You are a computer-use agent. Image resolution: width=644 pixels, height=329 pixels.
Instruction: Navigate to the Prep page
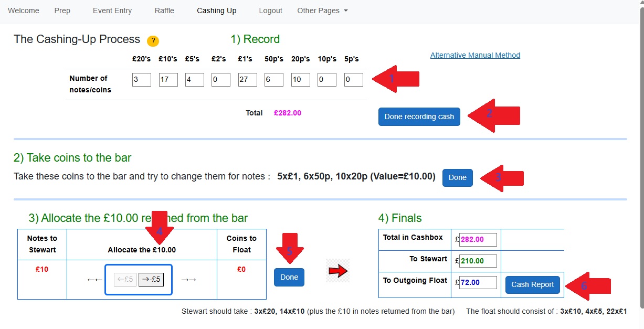[x=62, y=10]
